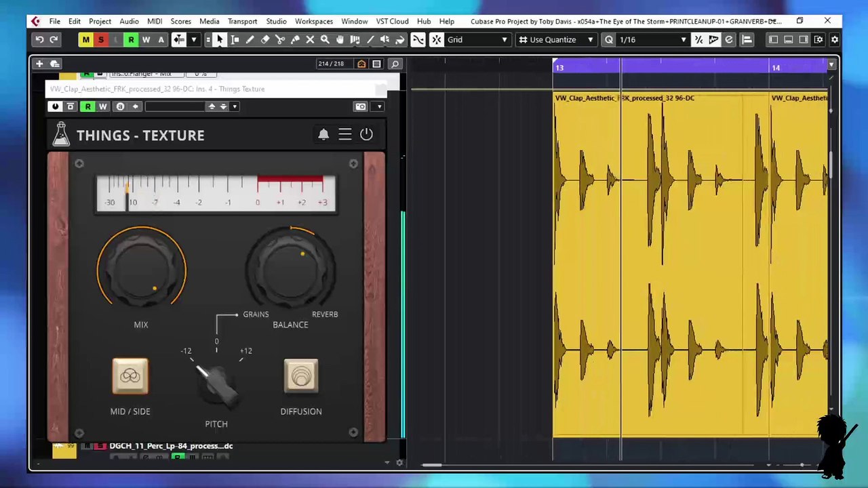Select the Mute X tool

310,40
